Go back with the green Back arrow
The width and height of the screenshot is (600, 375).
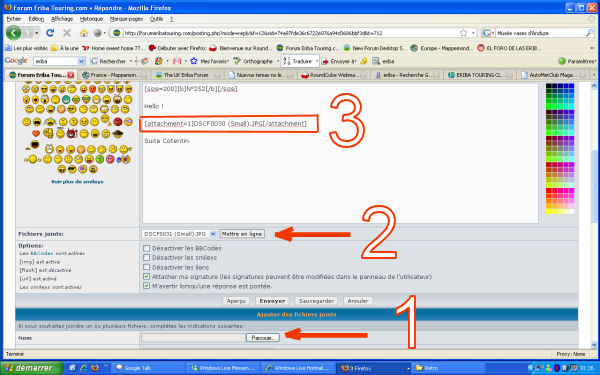tap(13, 33)
